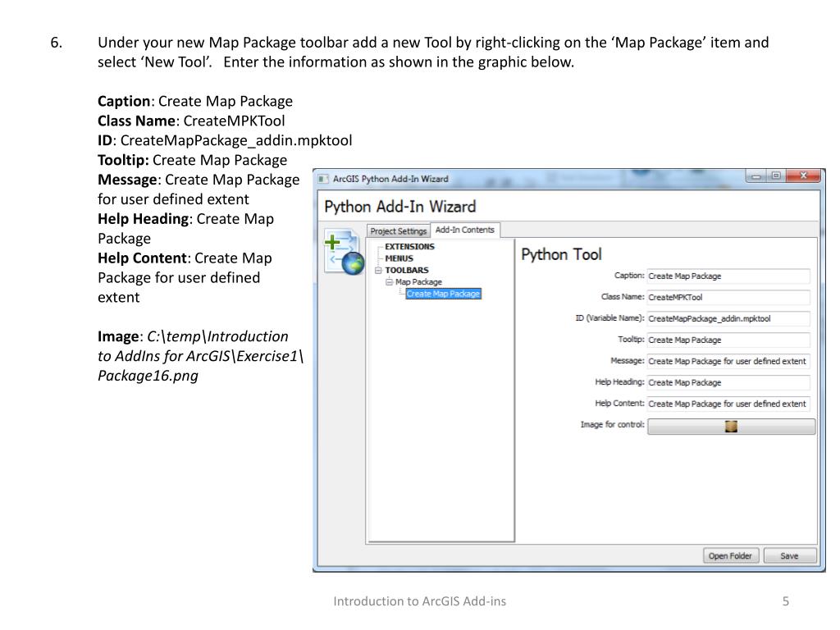840x630 pixels.
Task: Minimize the ArcGIS Python Add-In Wizard window
Action: point(756,176)
